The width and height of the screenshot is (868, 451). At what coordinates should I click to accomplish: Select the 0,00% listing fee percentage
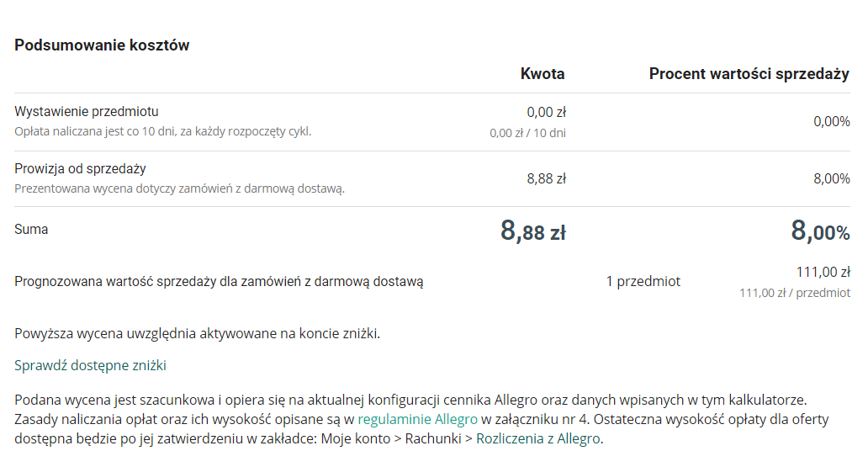click(x=831, y=122)
